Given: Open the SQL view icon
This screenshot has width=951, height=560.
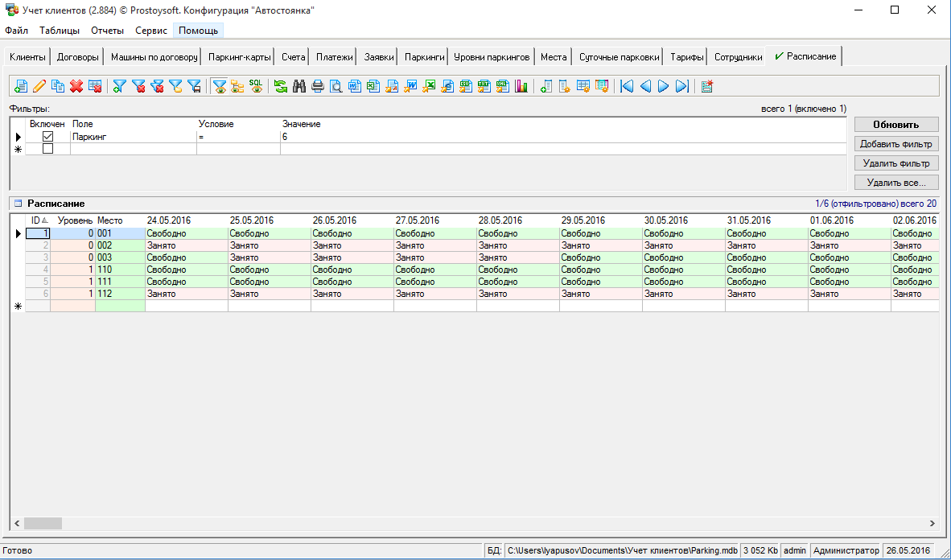Looking at the screenshot, I should tap(256, 86).
